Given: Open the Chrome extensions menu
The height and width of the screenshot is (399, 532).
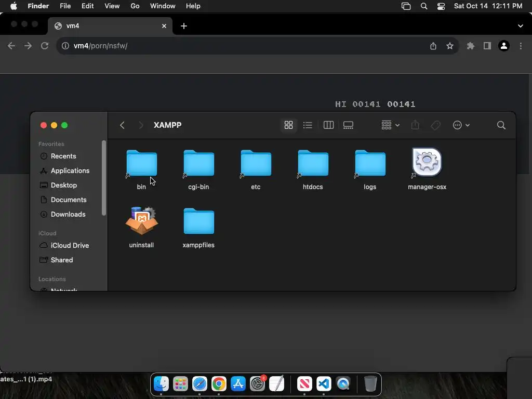Looking at the screenshot, I should [x=471, y=46].
